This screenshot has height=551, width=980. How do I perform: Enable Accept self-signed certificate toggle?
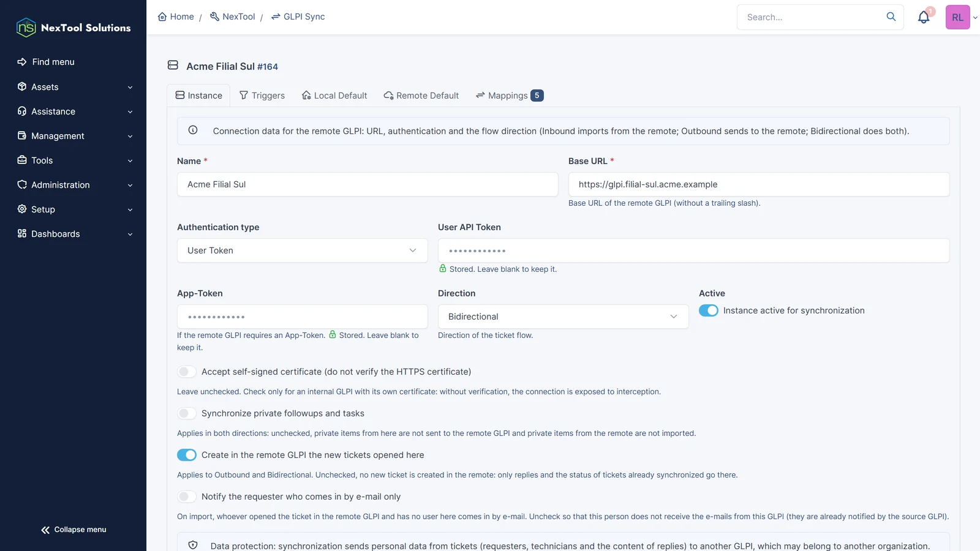(187, 372)
